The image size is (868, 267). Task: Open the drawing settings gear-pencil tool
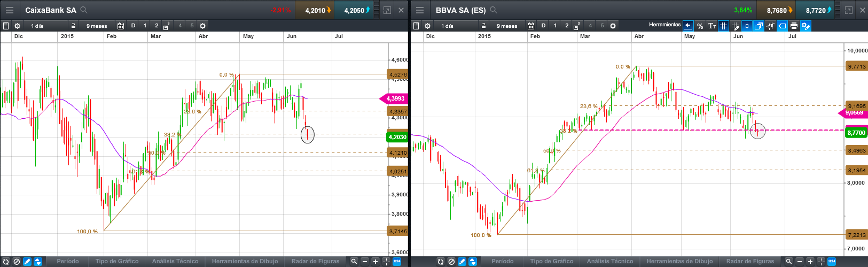click(x=806, y=26)
